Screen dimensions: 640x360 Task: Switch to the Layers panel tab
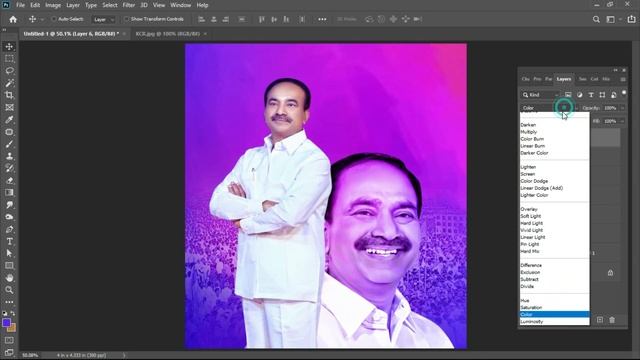coord(564,79)
